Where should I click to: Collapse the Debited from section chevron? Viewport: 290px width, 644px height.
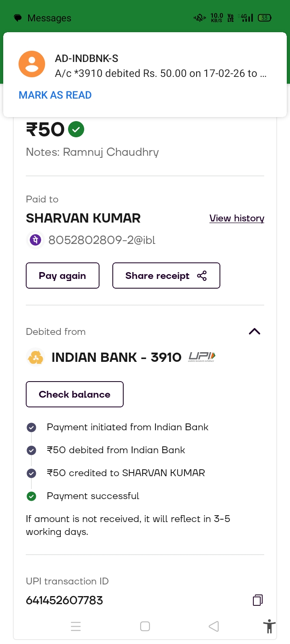(x=255, y=332)
